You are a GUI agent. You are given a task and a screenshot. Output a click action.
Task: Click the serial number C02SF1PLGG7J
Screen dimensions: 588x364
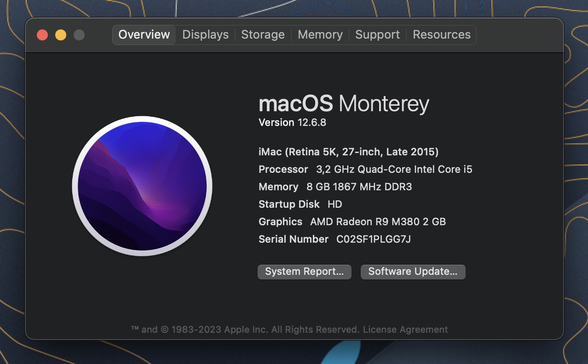[x=373, y=239]
